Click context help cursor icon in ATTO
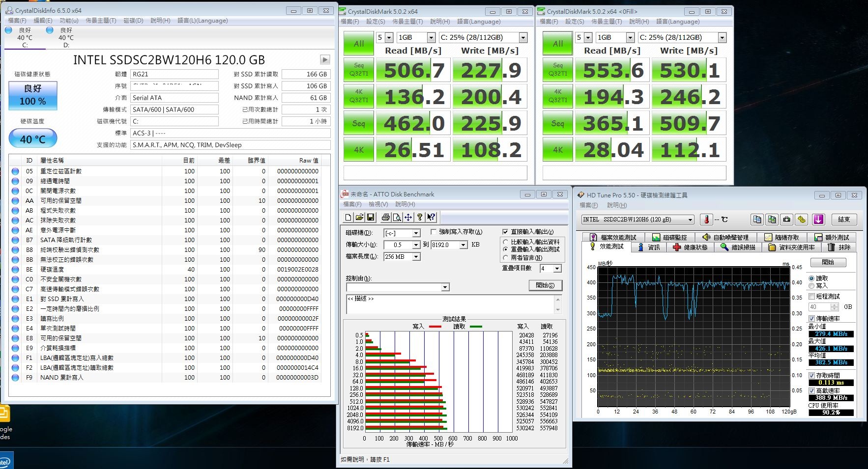 pos(431,217)
